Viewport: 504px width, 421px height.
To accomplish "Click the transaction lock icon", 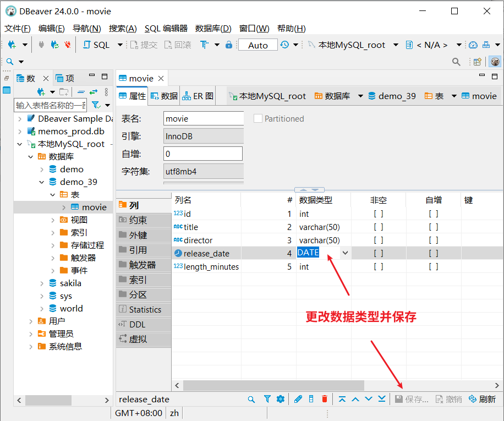I will 228,45.
